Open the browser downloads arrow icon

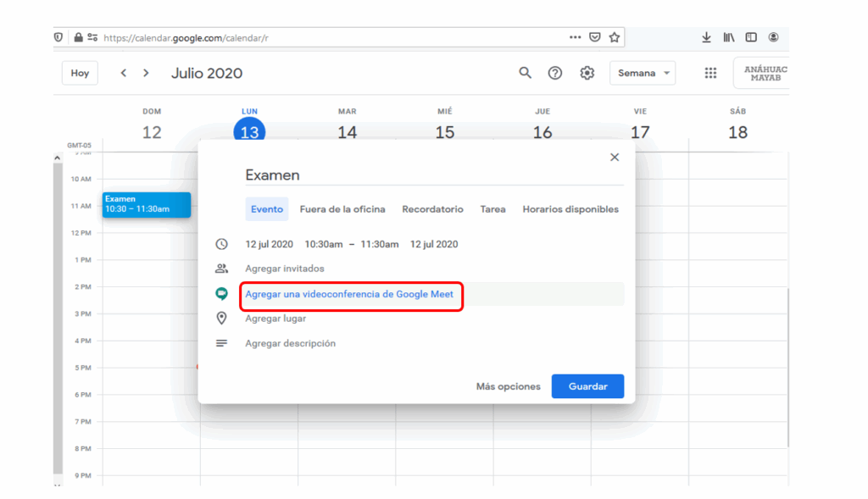(706, 37)
